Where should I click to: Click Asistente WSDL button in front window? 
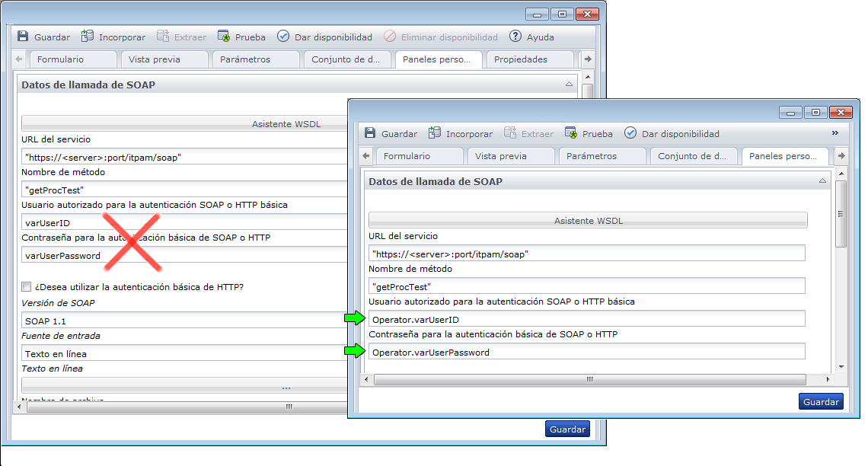[588, 220]
